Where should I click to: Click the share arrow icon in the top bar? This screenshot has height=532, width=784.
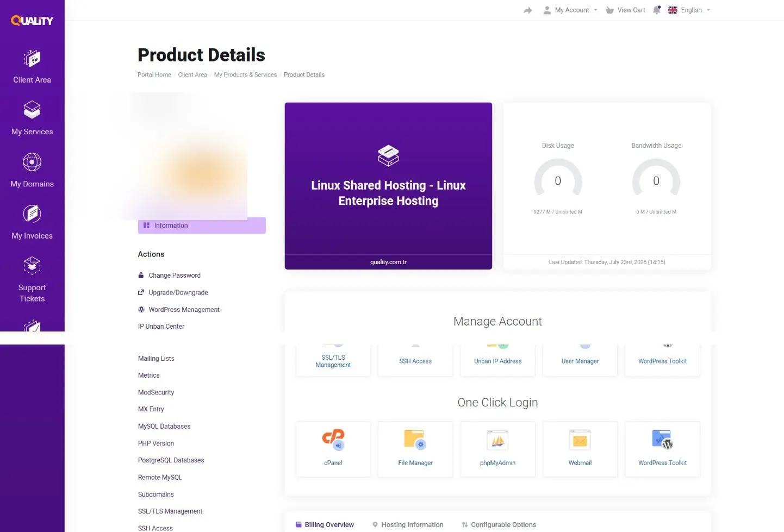pyautogui.click(x=528, y=10)
